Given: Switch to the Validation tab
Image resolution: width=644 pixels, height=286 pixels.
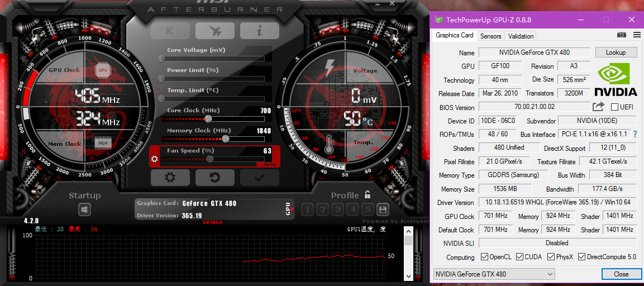Looking at the screenshot, I should click(521, 36).
